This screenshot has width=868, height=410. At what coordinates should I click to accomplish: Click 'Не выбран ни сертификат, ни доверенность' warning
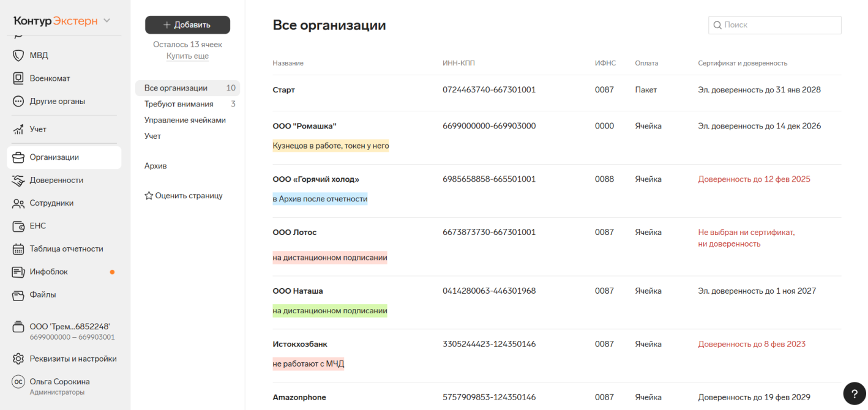(x=746, y=238)
